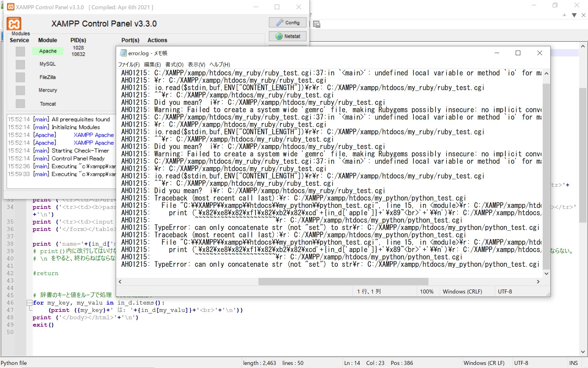Toggle the Tomcat service checkbox

pyautogui.click(x=20, y=104)
